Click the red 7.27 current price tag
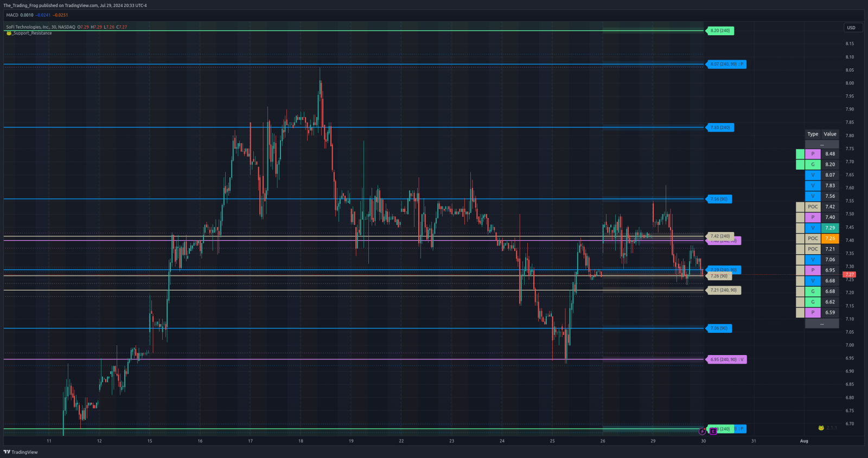This screenshot has width=868, height=458. (850, 275)
